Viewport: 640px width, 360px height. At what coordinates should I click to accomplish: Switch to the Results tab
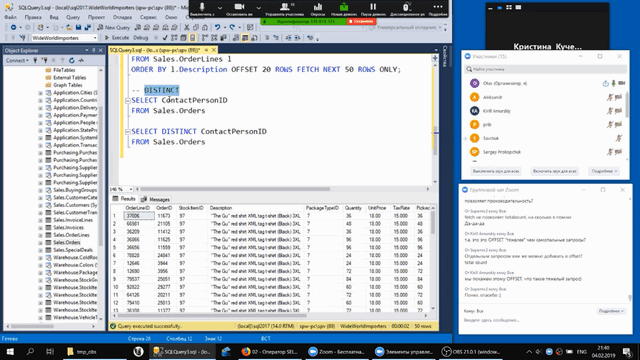(124, 199)
